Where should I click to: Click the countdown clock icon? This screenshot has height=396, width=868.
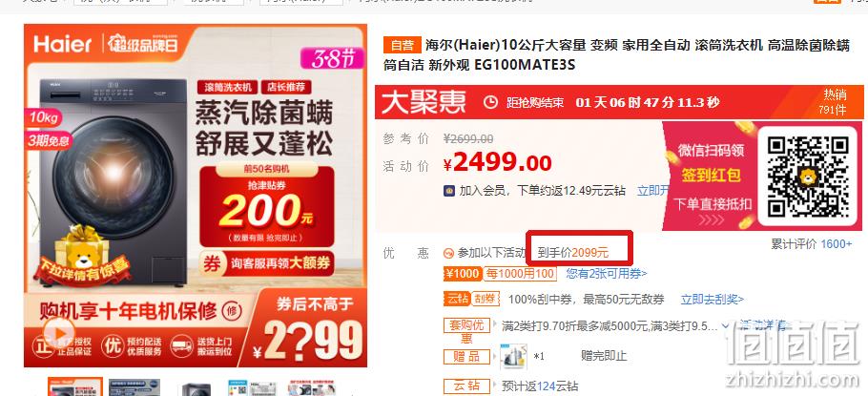pos(490,102)
